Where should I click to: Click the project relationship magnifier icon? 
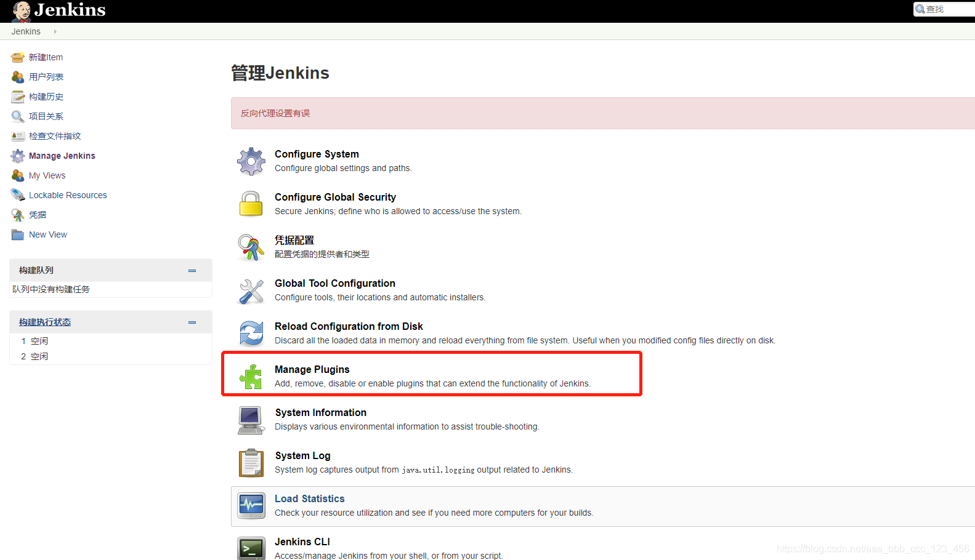(18, 116)
